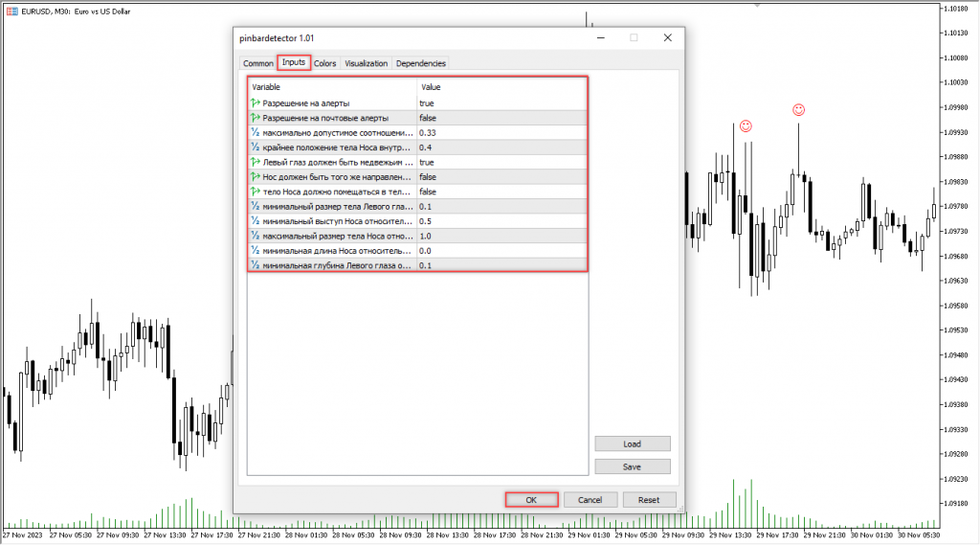Click the ½ icon beside 'крайнее положение тела Носа'

(256, 148)
